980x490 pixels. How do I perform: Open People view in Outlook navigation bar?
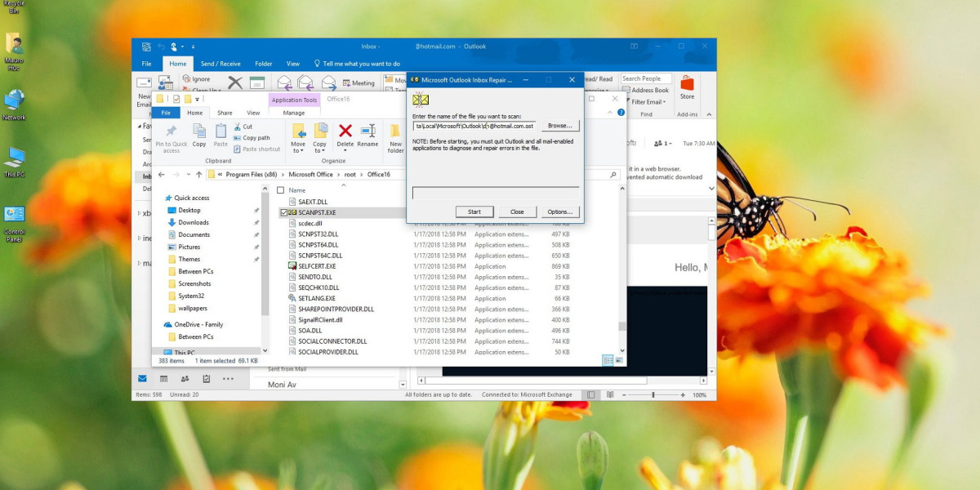(x=185, y=379)
